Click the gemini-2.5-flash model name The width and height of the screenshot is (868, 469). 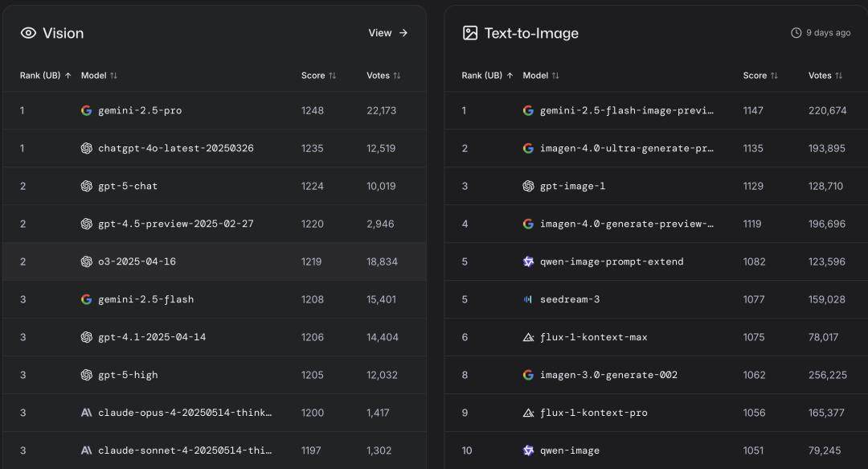pos(146,299)
